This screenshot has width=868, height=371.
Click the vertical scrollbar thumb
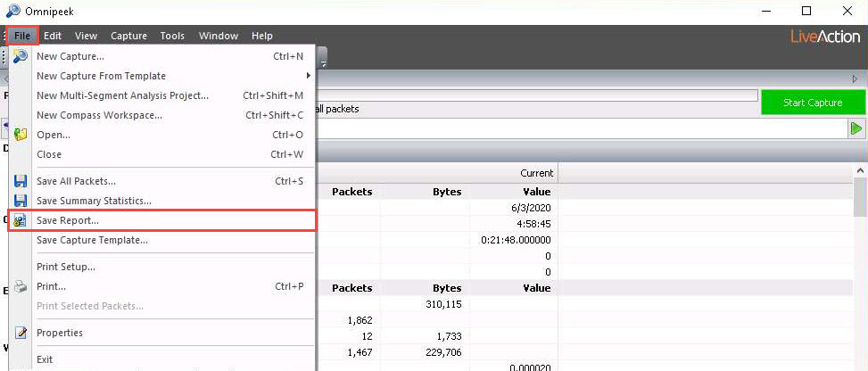[x=861, y=198]
